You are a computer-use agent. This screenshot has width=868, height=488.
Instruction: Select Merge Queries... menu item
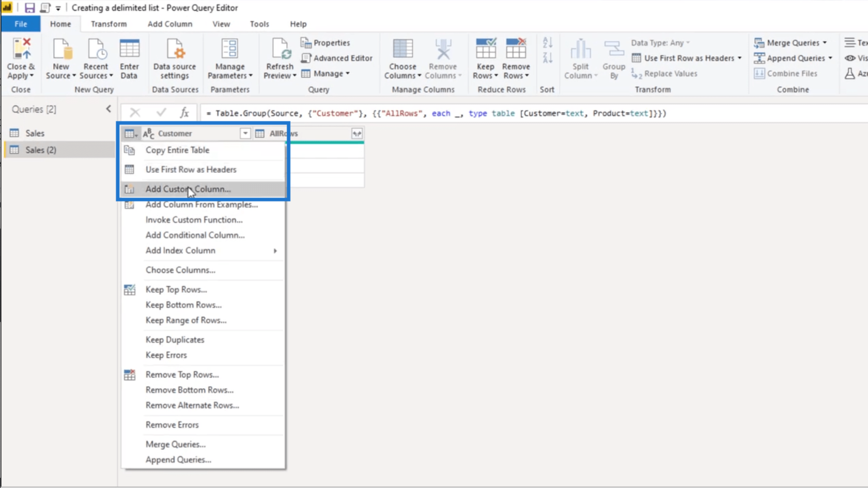(203, 445)
